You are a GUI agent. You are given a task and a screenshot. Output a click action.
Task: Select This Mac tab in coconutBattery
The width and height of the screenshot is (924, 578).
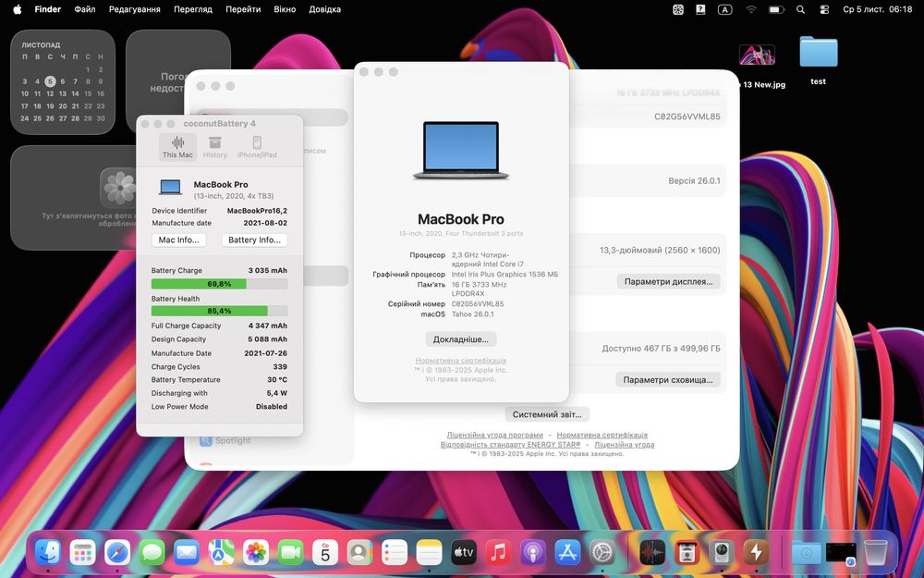click(177, 147)
